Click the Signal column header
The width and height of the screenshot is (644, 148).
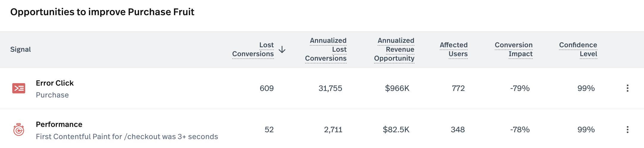[x=21, y=49]
